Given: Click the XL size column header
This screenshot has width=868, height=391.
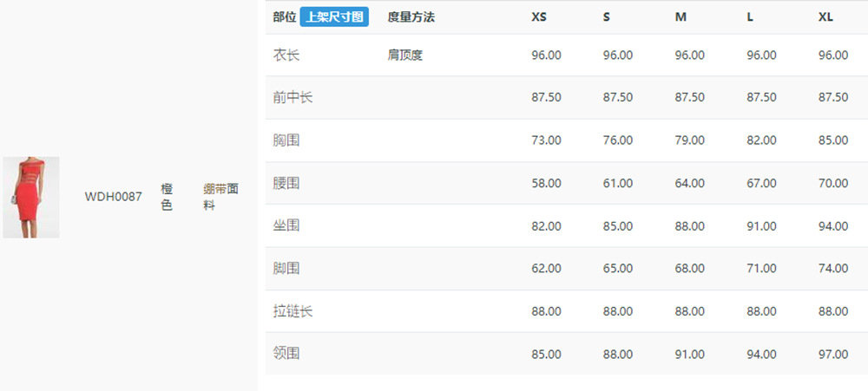Looking at the screenshot, I should (826, 17).
